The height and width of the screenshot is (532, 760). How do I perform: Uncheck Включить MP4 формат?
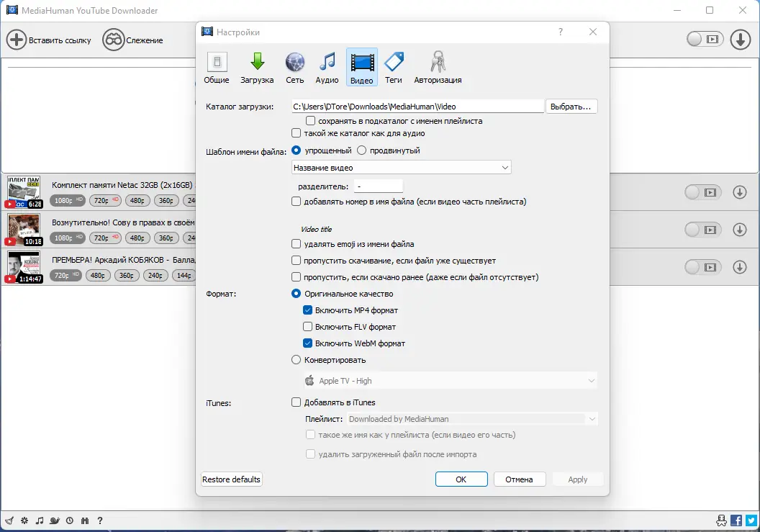307,310
